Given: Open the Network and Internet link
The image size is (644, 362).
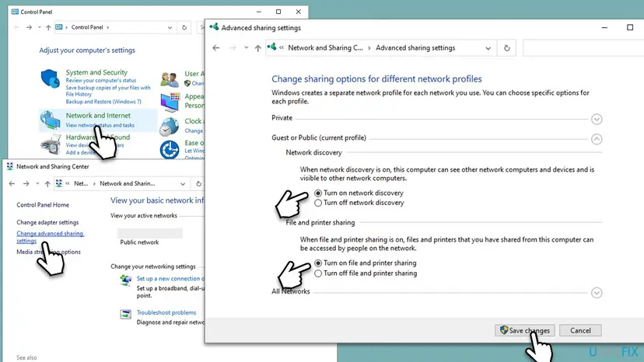Looking at the screenshot, I should tap(98, 115).
